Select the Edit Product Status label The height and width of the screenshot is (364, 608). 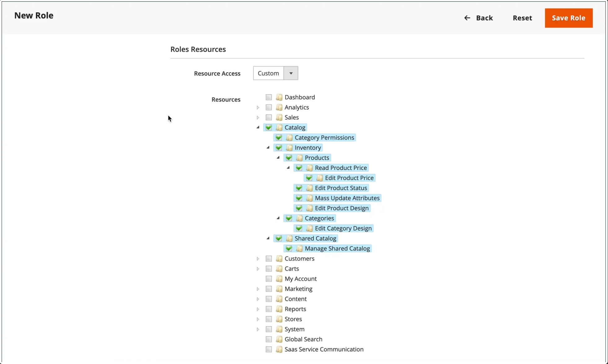click(x=341, y=188)
